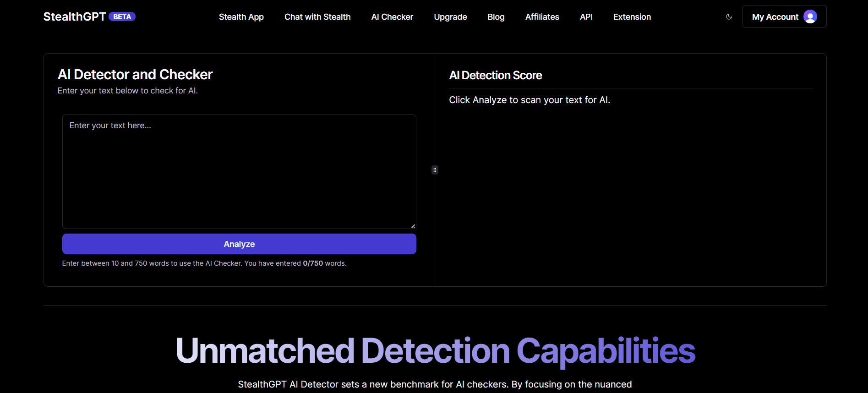The height and width of the screenshot is (393, 868).
Task: Click the textarea resize corner handle
Action: [x=413, y=226]
